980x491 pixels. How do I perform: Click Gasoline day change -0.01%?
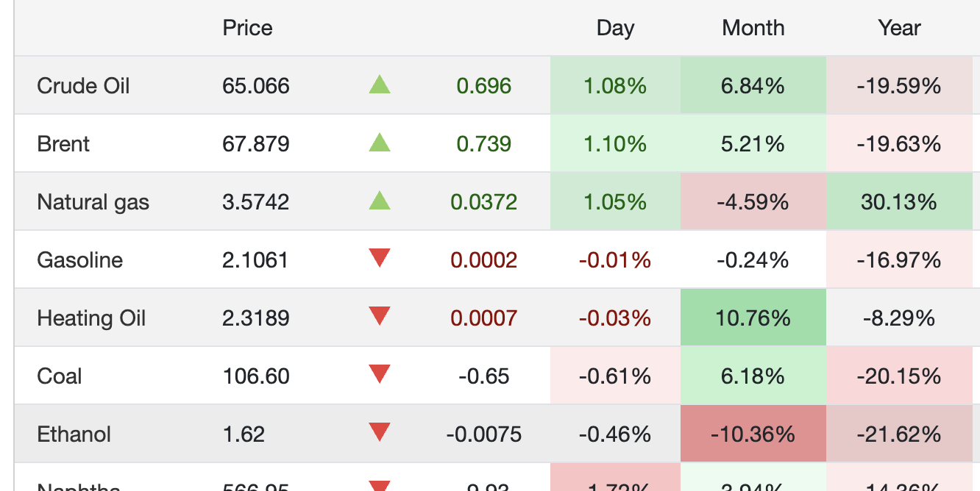point(615,260)
